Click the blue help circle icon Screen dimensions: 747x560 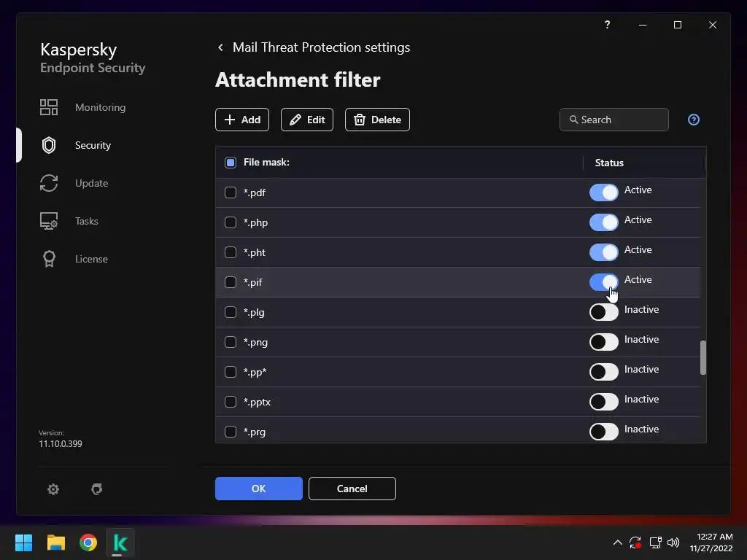(694, 120)
